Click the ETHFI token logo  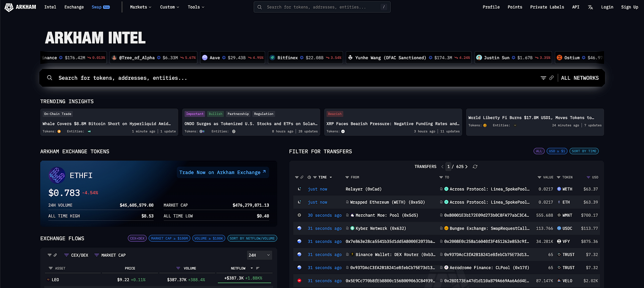pos(57,175)
